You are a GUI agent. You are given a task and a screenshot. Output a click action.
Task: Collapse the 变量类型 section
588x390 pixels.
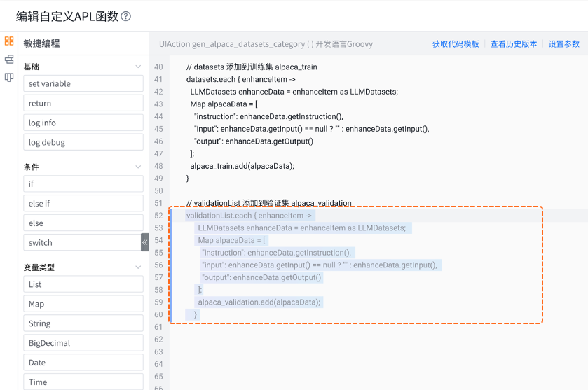click(138, 267)
